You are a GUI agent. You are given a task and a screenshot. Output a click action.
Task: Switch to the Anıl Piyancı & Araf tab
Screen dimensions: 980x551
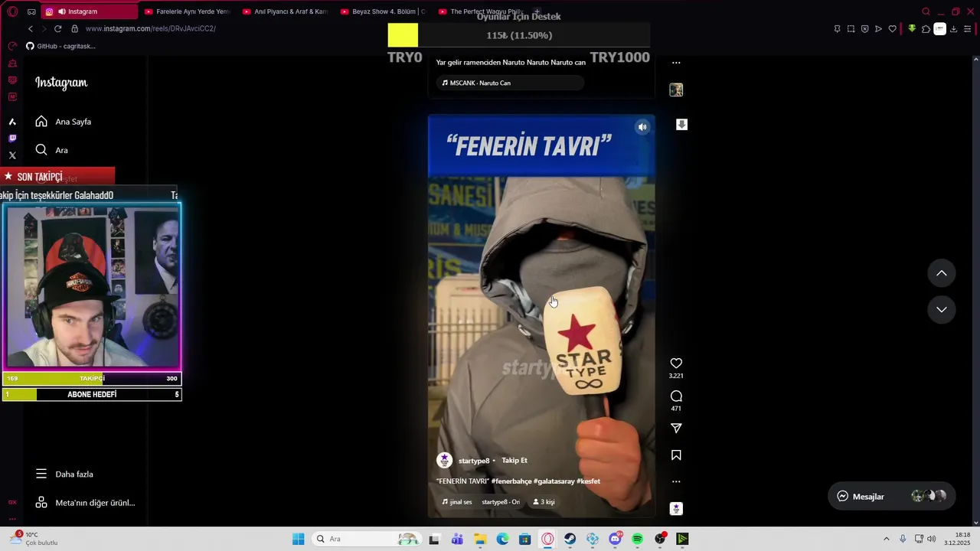click(284, 11)
